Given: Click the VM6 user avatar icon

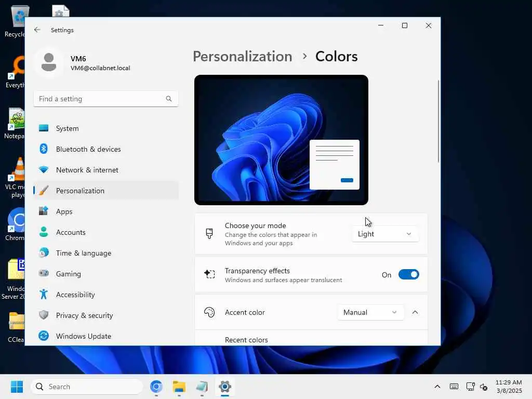Looking at the screenshot, I should [x=49, y=62].
